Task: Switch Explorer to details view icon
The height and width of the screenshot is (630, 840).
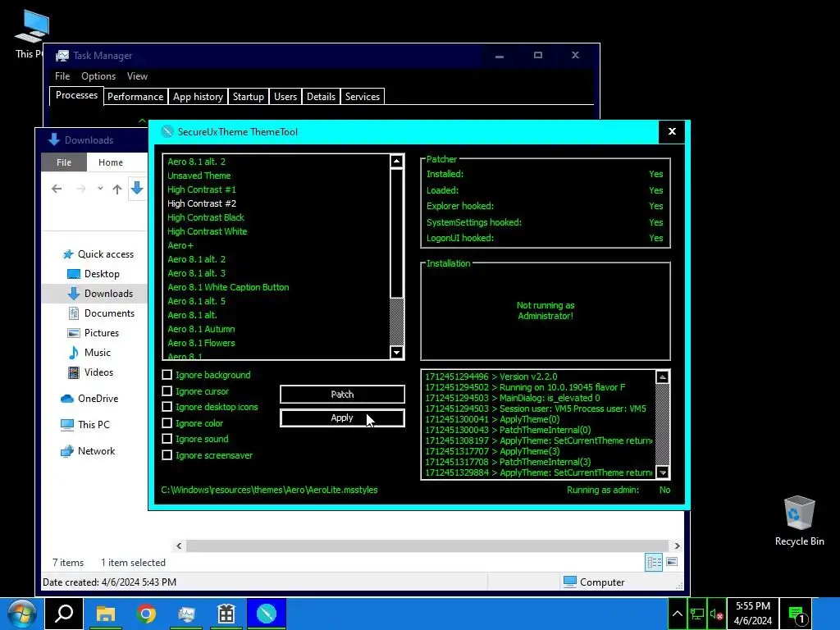Action: pos(654,562)
